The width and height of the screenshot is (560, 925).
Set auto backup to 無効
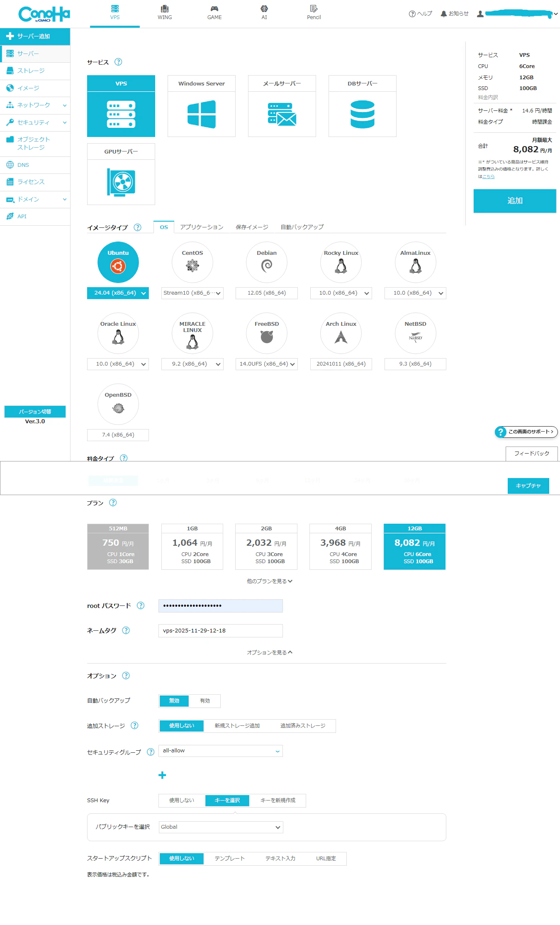pyautogui.click(x=174, y=701)
